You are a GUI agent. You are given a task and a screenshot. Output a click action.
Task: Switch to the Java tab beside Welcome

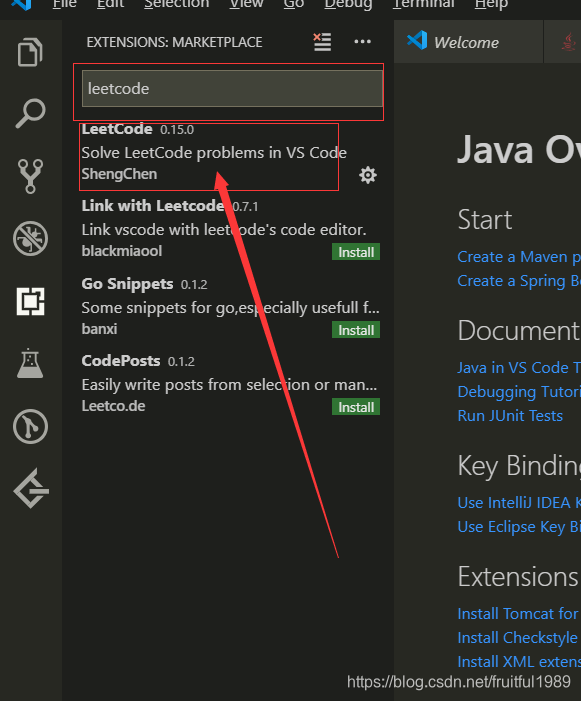click(x=563, y=42)
